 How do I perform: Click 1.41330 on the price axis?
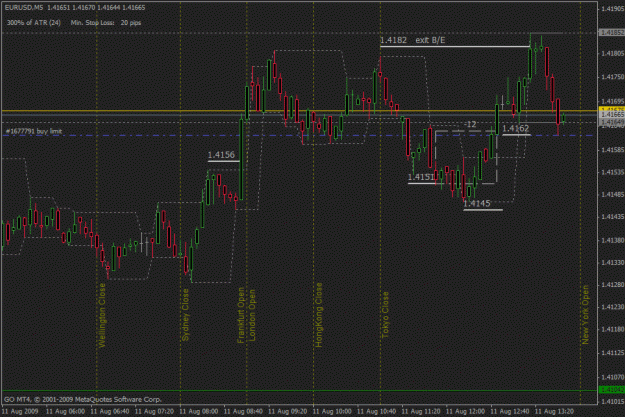pos(613,263)
